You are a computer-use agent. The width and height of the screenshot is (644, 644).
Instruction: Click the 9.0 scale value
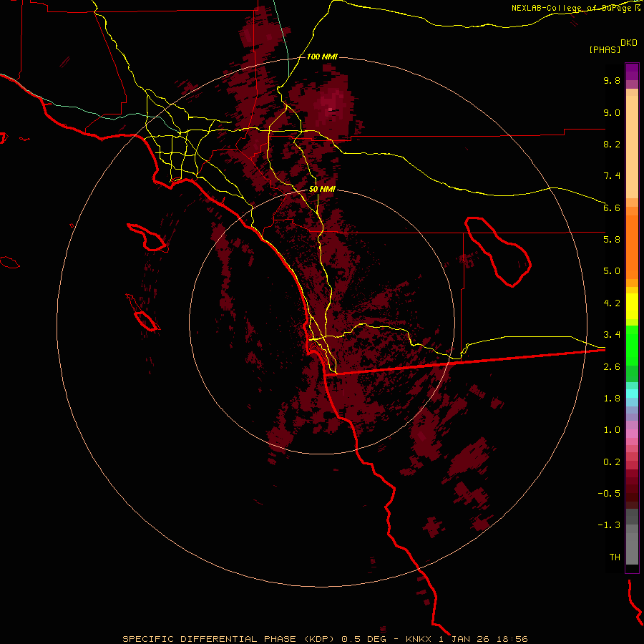point(612,112)
